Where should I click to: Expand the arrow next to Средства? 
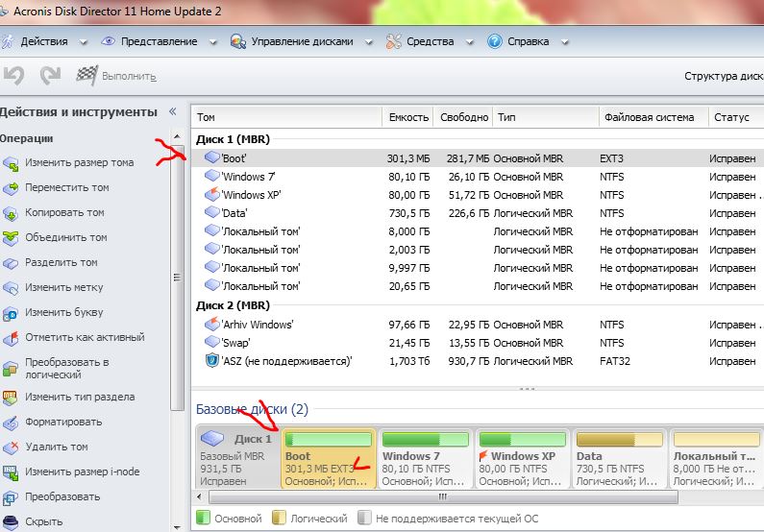470,42
